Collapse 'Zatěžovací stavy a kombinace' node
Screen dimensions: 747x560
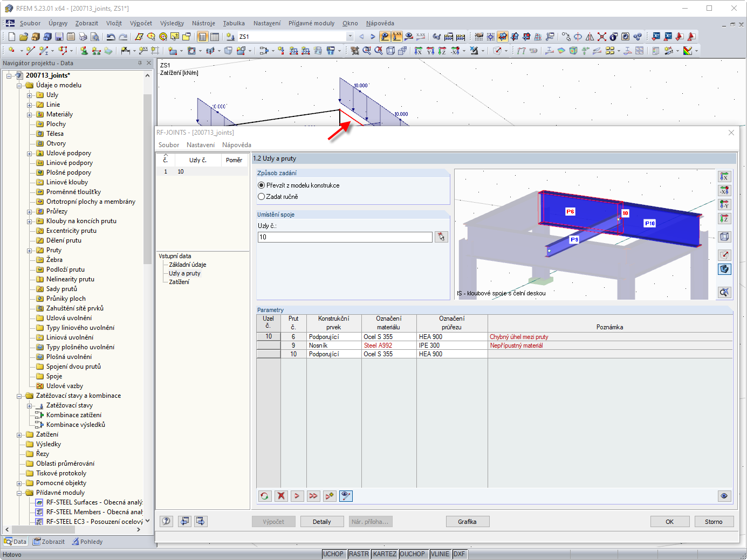point(19,396)
